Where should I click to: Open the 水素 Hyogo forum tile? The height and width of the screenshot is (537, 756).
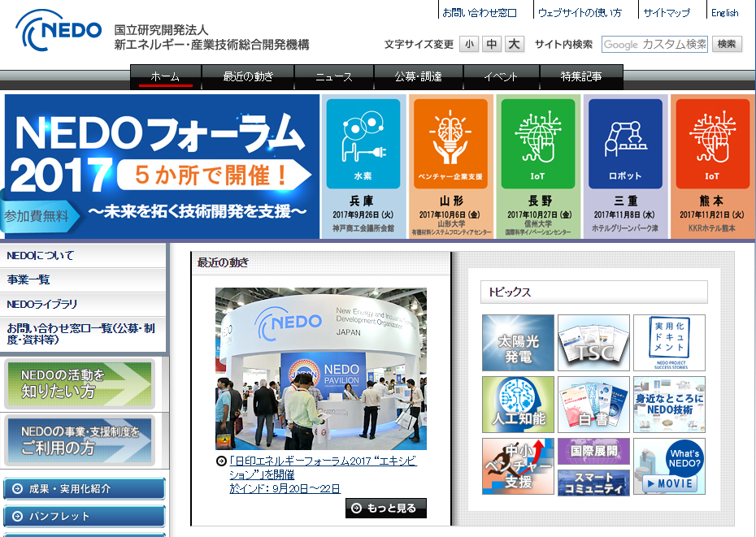pyautogui.click(x=363, y=167)
